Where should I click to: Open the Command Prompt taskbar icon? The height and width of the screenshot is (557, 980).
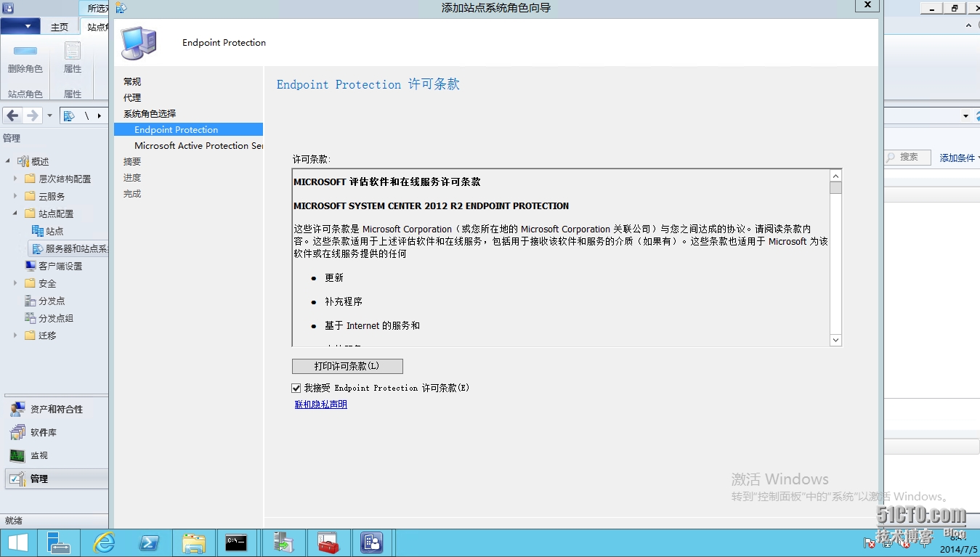point(236,542)
